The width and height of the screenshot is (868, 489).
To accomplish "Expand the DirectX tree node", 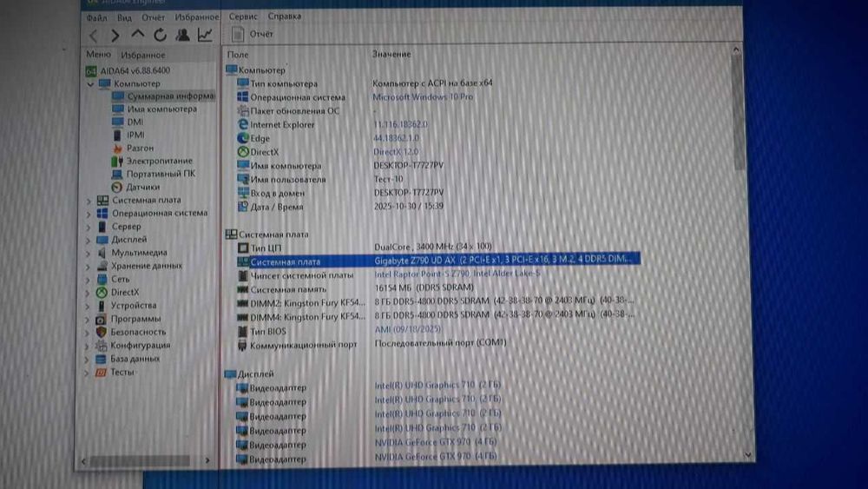I will [88, 294].
